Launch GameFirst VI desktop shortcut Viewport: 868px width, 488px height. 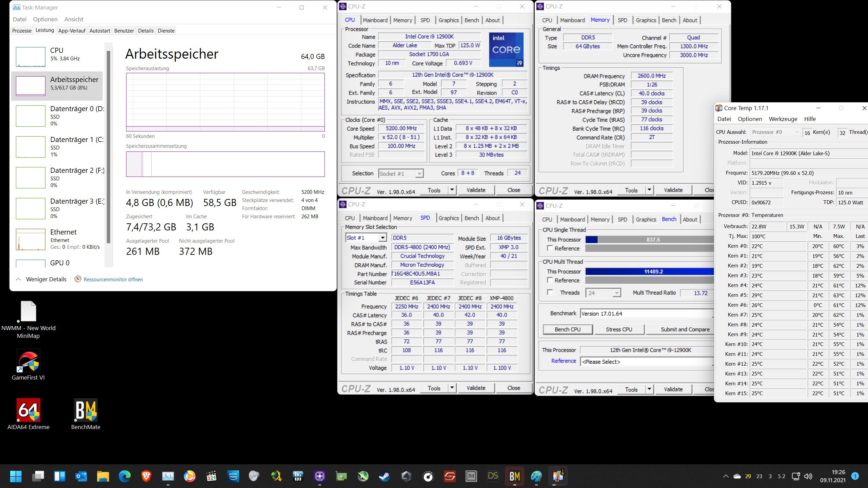[x=28, y=361]
